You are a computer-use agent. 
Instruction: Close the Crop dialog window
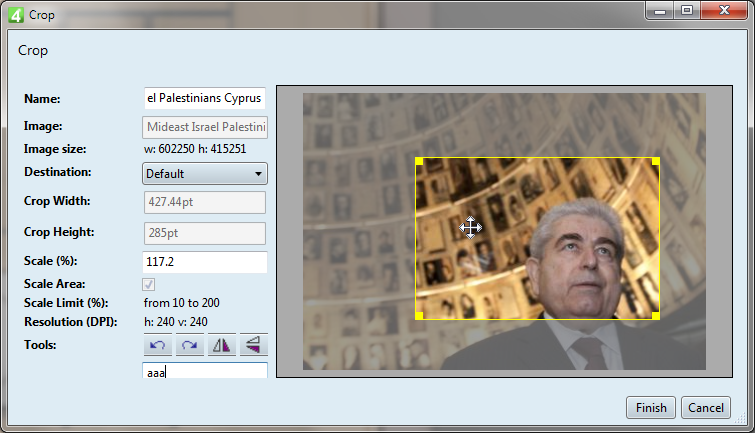click(x=725, y=10)
